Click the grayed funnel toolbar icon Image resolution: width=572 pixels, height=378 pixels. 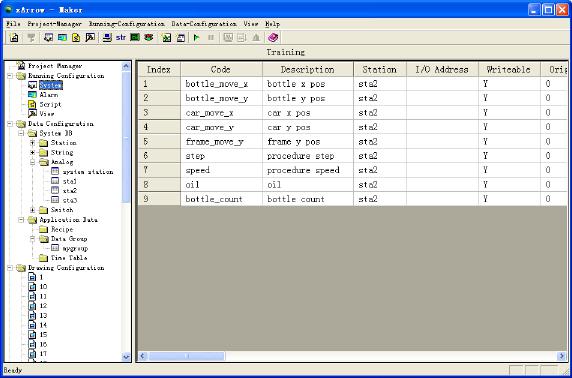(31, 38)
